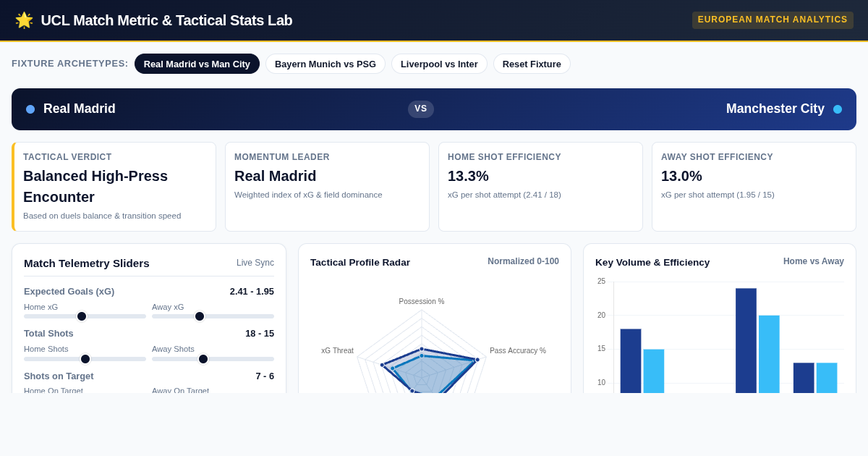Click the tallest dark blue bar in chart

[746, 340]
